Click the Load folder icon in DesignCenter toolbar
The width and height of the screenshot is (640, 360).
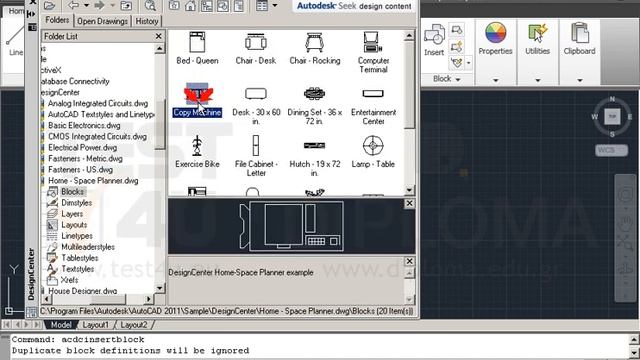49,5
